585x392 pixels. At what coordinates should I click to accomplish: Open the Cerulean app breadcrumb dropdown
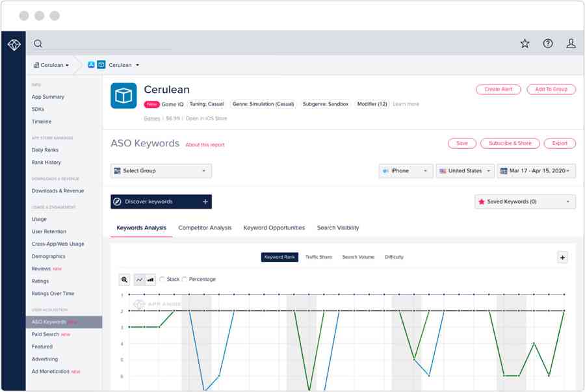pos(123,65)
